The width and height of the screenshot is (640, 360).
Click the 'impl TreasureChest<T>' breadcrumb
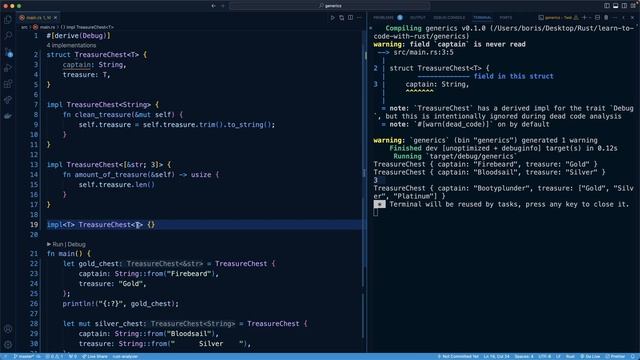point(87,27)
